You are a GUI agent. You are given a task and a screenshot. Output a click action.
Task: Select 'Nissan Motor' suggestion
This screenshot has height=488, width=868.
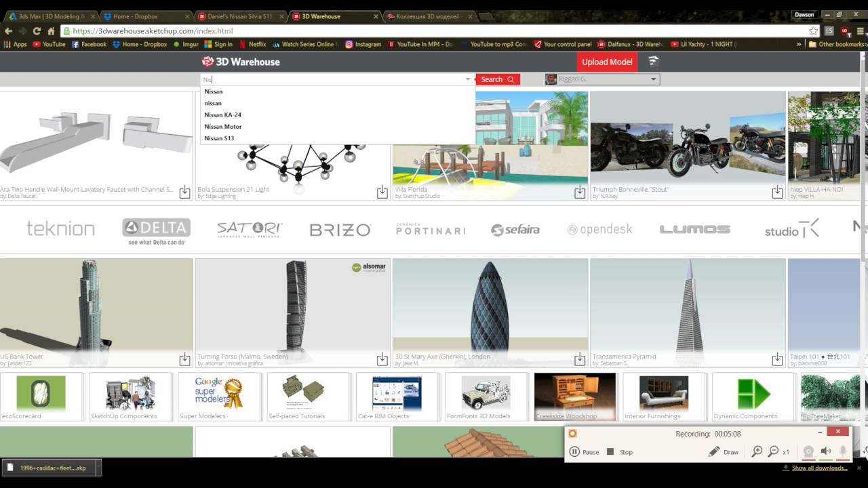[x=223, y=126]
